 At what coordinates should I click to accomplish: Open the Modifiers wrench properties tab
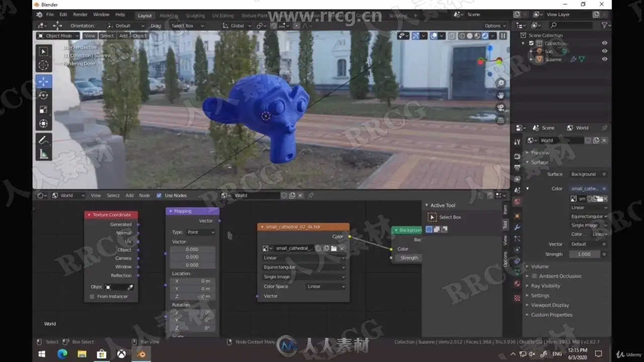(x=517, y=227)
